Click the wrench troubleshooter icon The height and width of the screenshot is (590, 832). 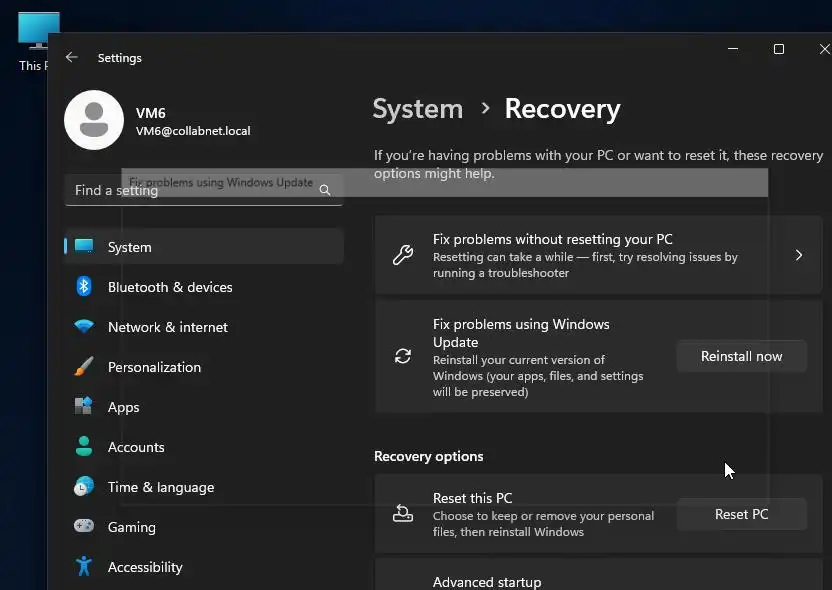tap(403, 255)
